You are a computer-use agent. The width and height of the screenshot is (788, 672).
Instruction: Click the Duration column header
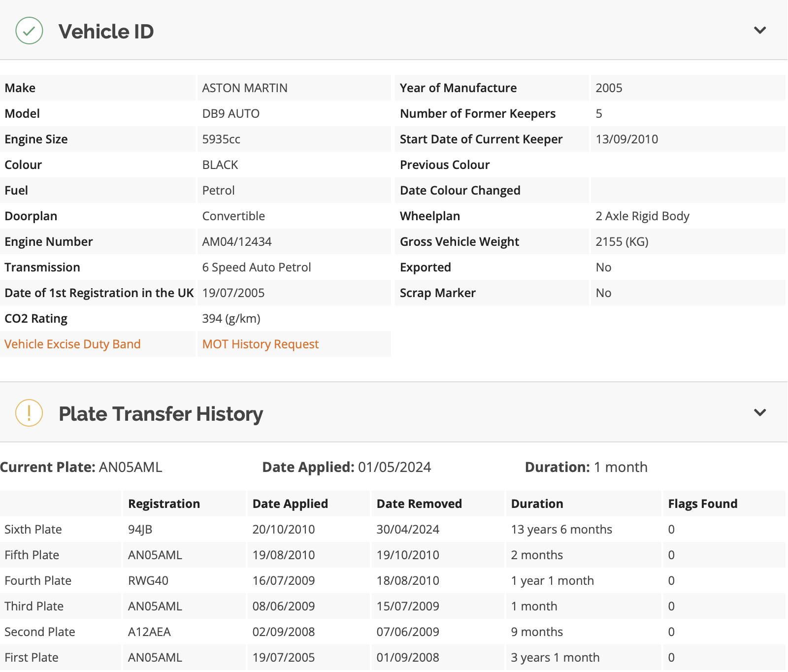537,504
